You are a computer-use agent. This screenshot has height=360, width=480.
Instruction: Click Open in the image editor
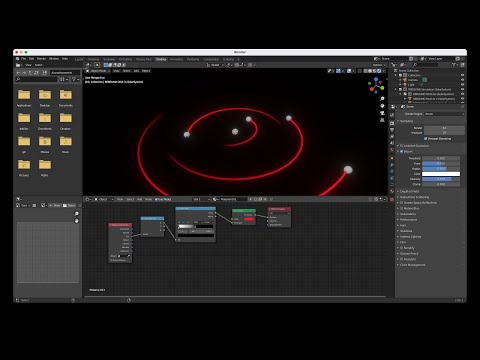point(69,205)
